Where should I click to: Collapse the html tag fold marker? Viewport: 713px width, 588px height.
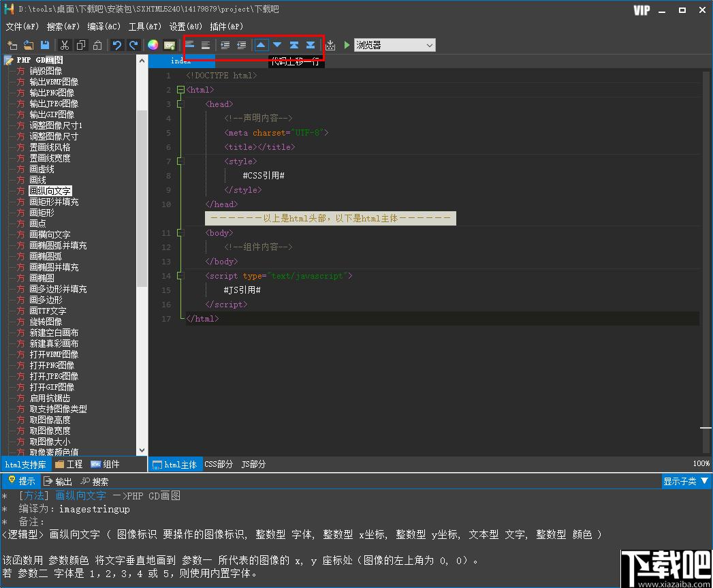tap(180, 90)
